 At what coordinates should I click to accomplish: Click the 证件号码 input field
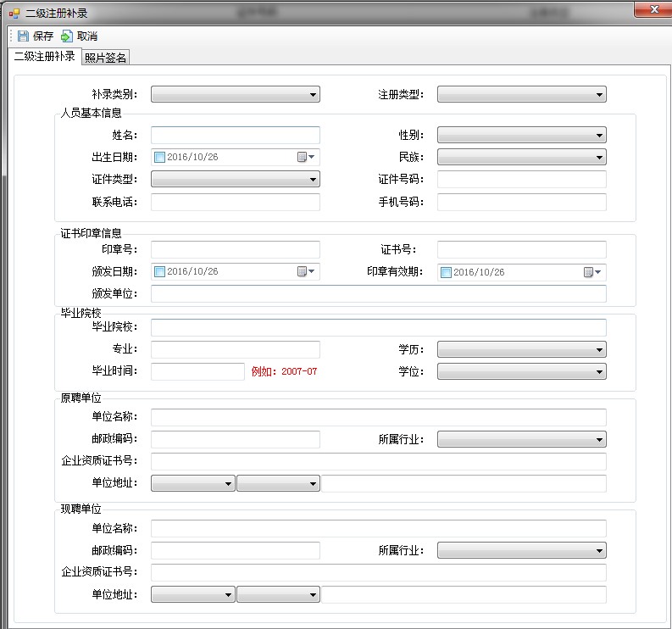pos(521,179)
